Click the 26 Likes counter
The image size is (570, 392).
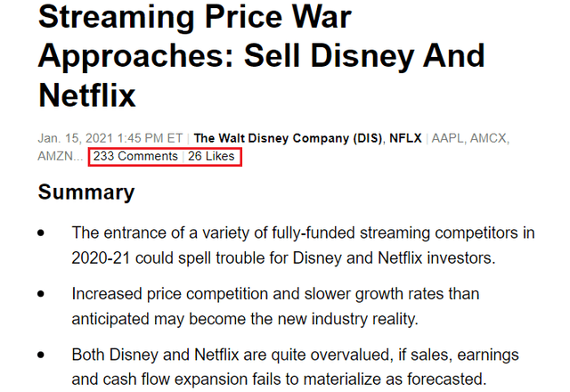click(211, 156)
